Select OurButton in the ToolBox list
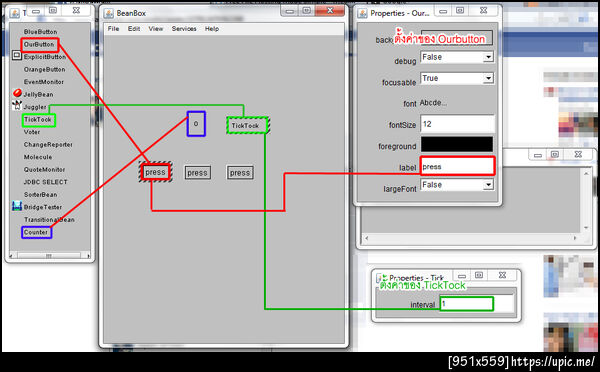600x372 pixels. (39, 44)
